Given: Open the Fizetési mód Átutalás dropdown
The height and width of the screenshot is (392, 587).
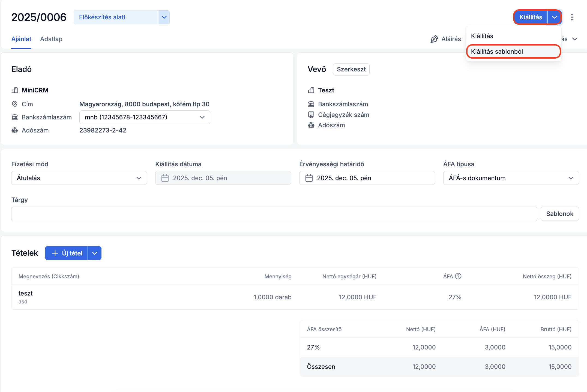Looking at the screenshot, I should point(79,178).
